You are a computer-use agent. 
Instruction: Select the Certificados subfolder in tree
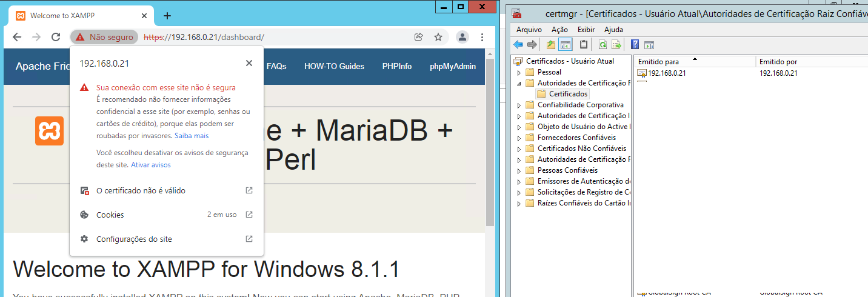[x=568, y=94]
